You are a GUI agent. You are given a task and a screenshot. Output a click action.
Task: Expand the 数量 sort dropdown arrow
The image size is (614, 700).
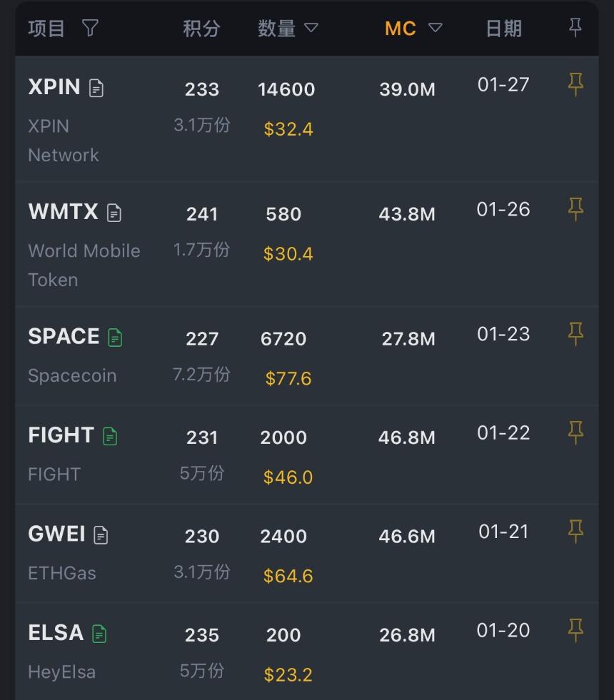311,29
